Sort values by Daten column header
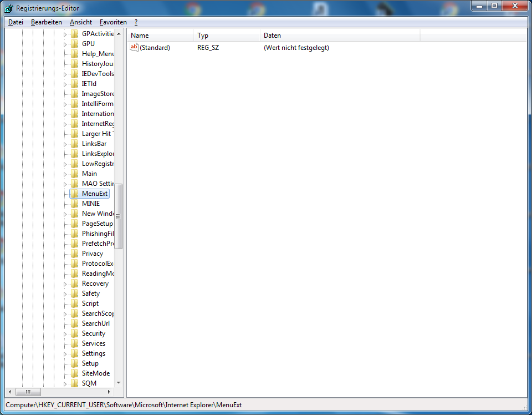The height and width of the screenshot is (415, 532). [340, 36]
